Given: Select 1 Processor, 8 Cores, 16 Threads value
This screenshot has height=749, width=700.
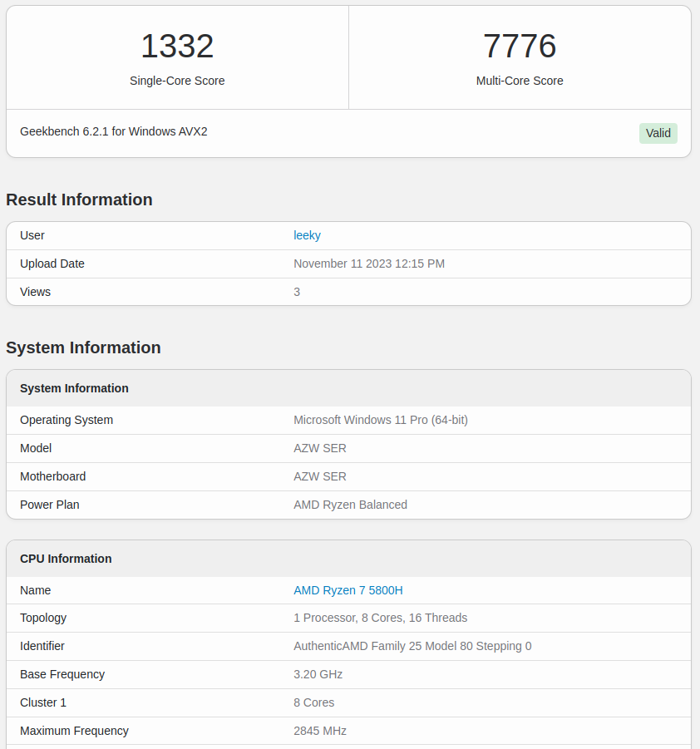Looking at the screenshot, I should coord(380,618).
